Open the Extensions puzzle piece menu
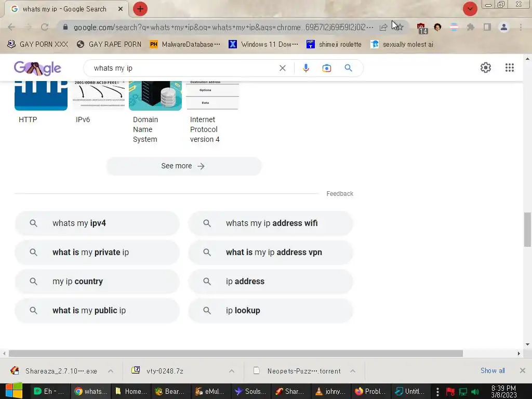This screenshot has height=399, width=532. point(471,27)
